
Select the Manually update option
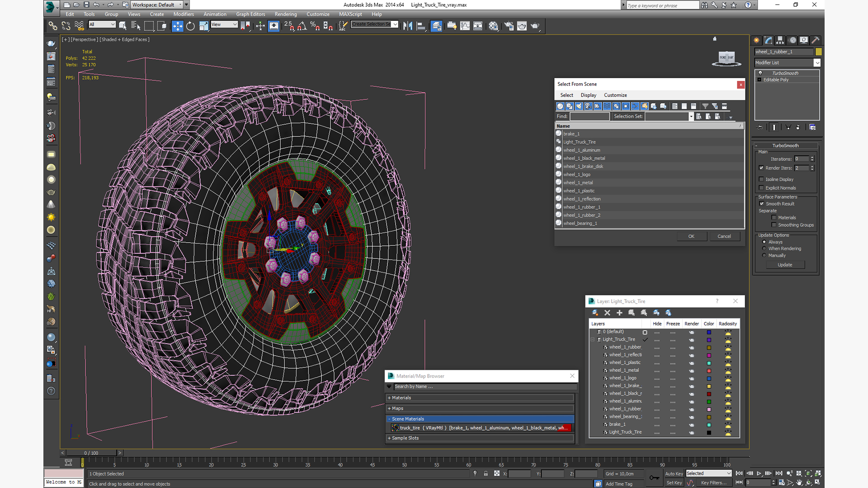coord(764,255)
